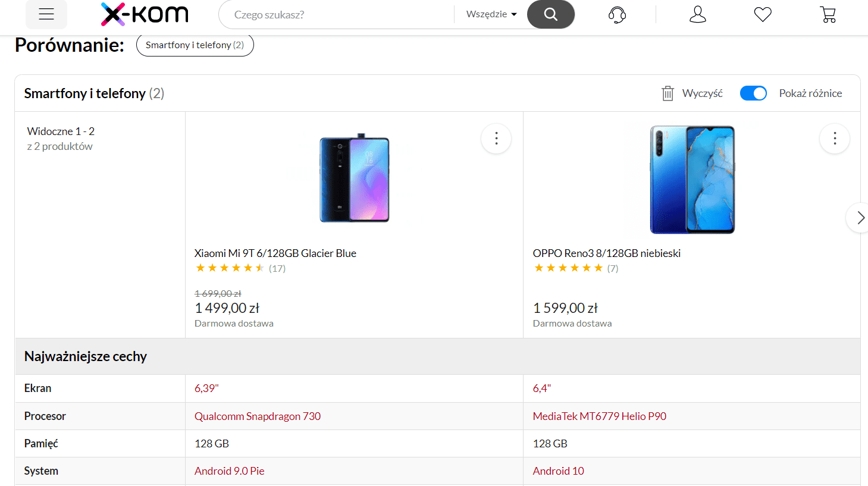Click the Xiaomi star rating (17)
Viewport: 868px width, 486px height.
point(240,268)
